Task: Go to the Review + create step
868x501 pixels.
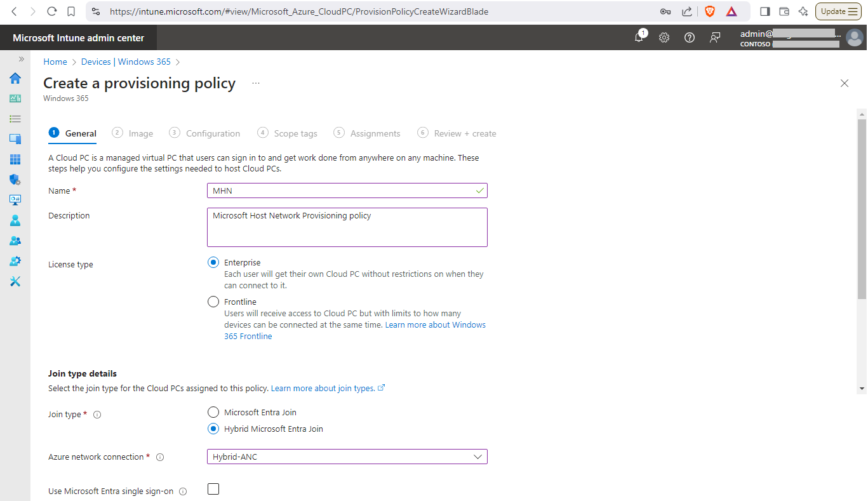Action: pos(457,133)
